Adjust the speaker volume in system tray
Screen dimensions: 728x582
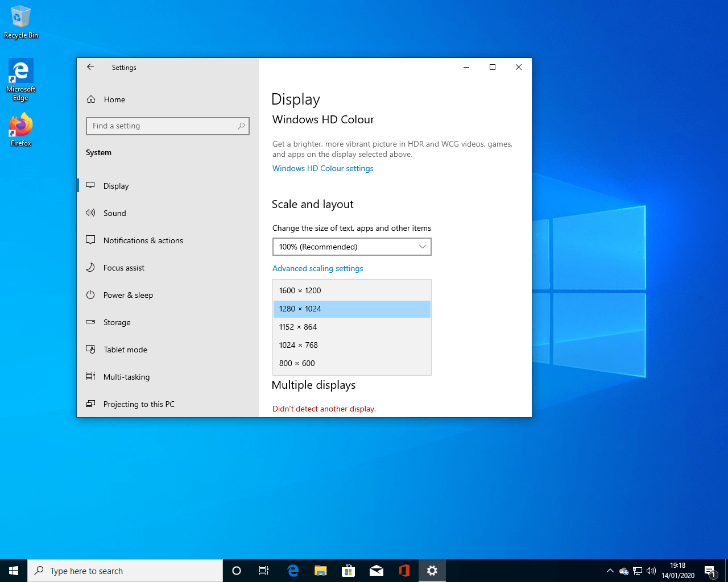tap(651, 571)
